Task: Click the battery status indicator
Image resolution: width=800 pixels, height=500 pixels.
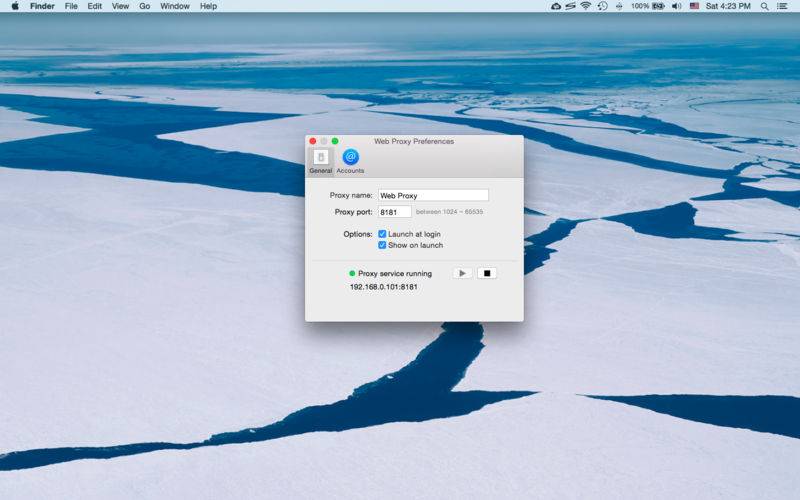Action: point(658,6)
